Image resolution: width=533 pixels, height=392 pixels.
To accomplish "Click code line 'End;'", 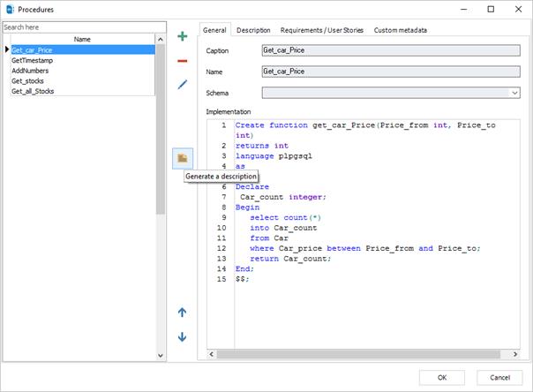I will [244, 269].
